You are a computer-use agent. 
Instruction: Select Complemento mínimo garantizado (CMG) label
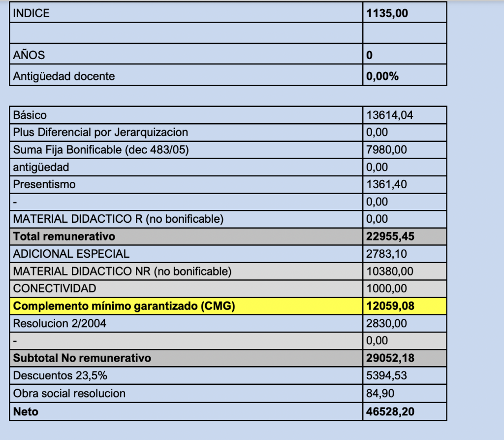pyautogui.click(x=124, y=306)
